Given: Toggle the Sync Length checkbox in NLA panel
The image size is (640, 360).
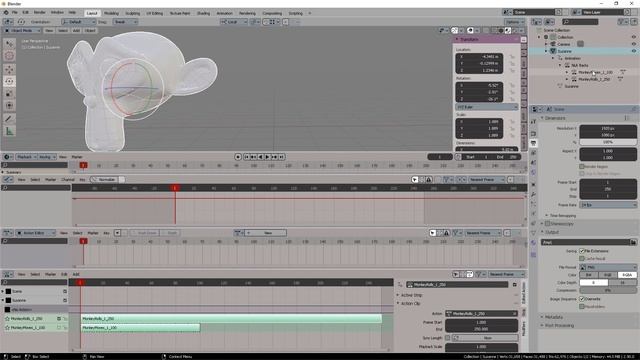Looking at the screenshot, I should (x=448, y=338).
